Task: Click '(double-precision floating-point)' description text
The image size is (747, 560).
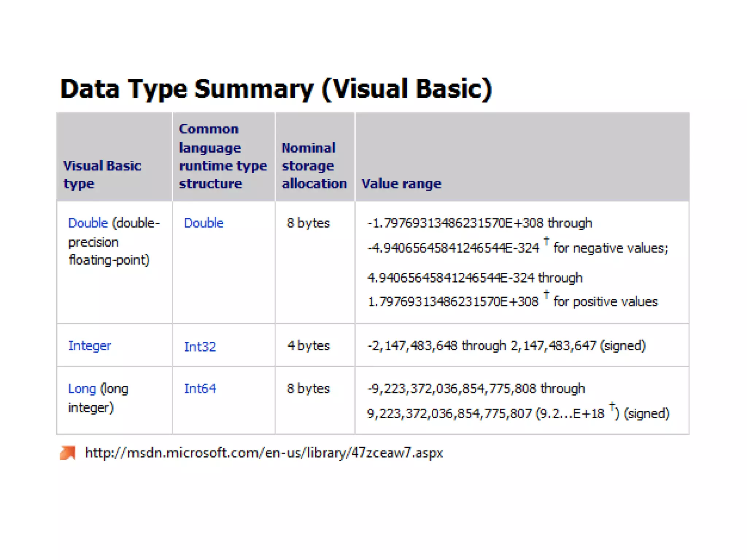Action: pyautogui.click(x=115, y=241)
